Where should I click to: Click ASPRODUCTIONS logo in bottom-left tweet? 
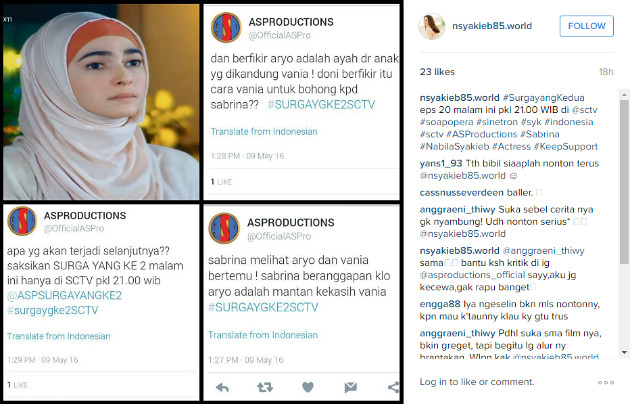[x=22, y=221]
